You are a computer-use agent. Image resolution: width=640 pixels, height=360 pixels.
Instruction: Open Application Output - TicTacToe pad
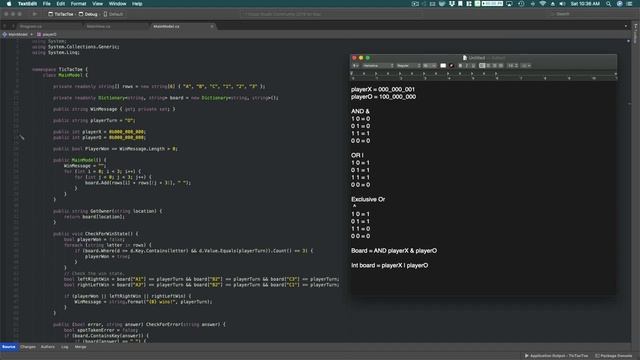point(556,356)
